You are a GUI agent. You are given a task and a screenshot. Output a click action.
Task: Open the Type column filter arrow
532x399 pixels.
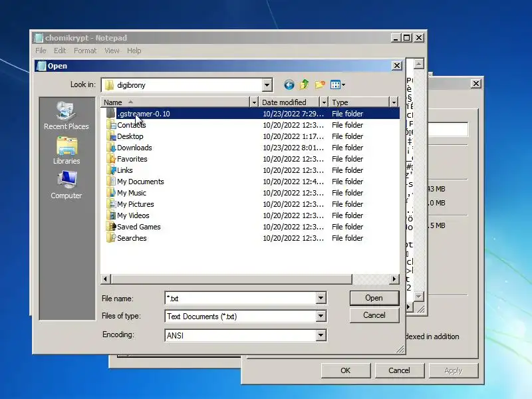[394, 102]
